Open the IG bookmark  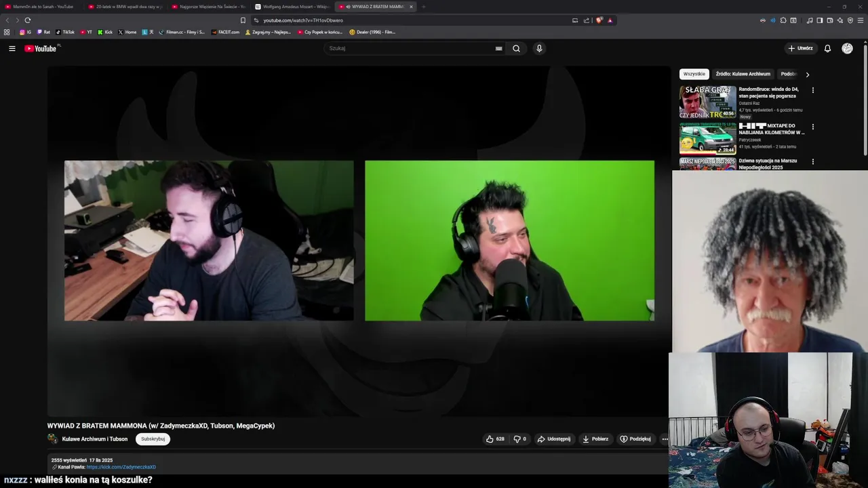26,32
